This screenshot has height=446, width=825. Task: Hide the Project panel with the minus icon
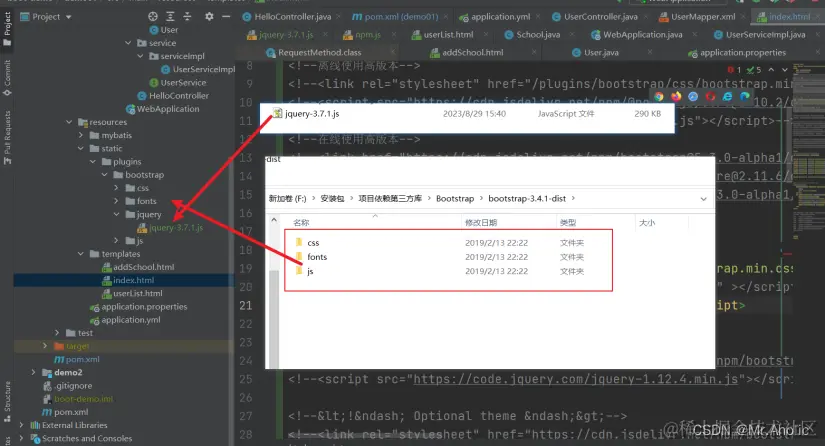pyautogui.click(x=226, y=16)
